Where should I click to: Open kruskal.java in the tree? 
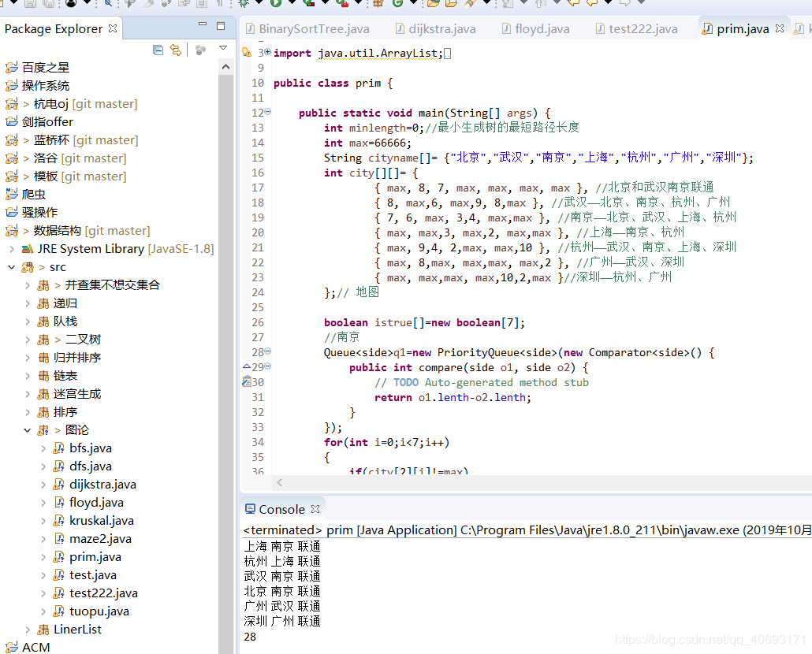pos(102,521)
